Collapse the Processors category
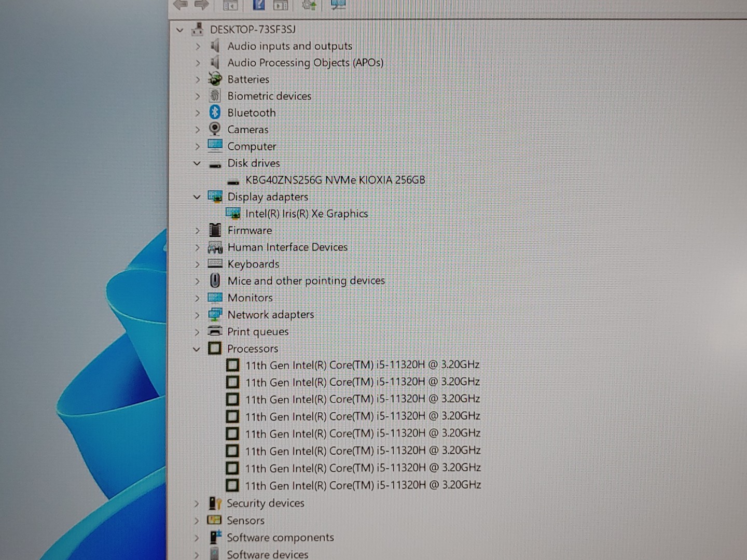 (197, 349)
